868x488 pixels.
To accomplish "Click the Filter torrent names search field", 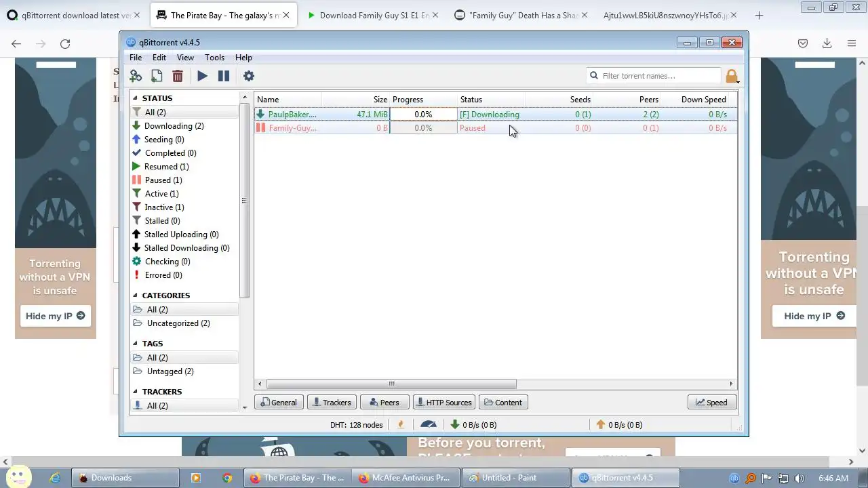I will point(654,76).
